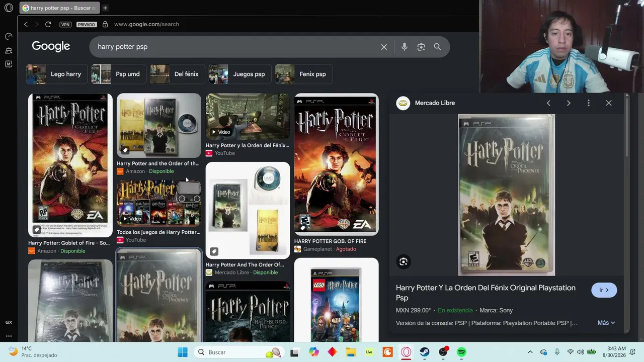Open Todos los juegos de Harry Potter link
The image size is (644, 362).
pos(158,232)
